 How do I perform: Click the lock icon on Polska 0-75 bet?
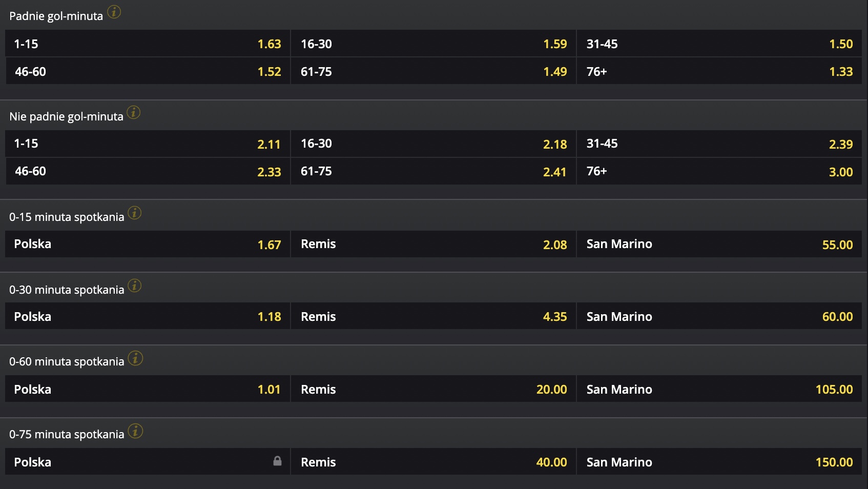277,461
